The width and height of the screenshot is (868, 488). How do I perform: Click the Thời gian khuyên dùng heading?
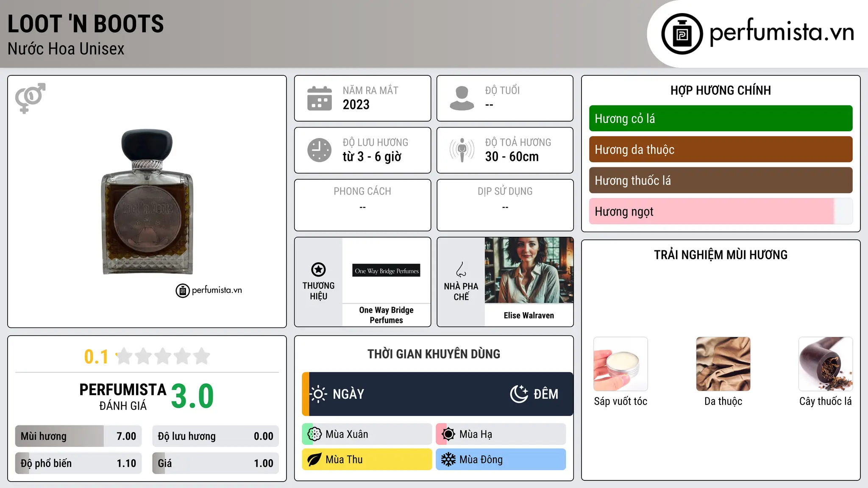pos(434,354)
